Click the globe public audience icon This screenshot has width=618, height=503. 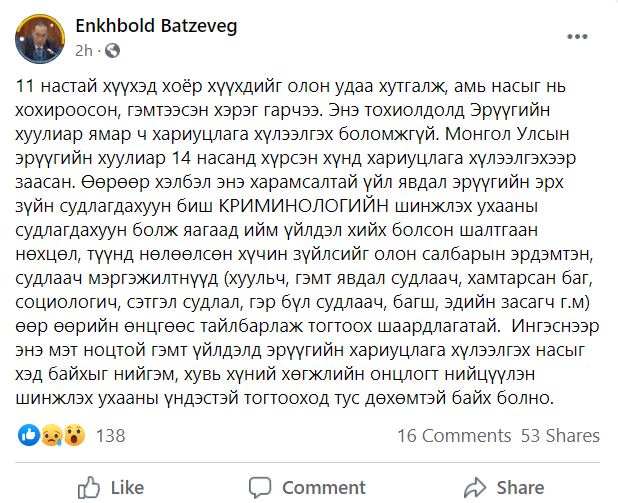(110, 49)
